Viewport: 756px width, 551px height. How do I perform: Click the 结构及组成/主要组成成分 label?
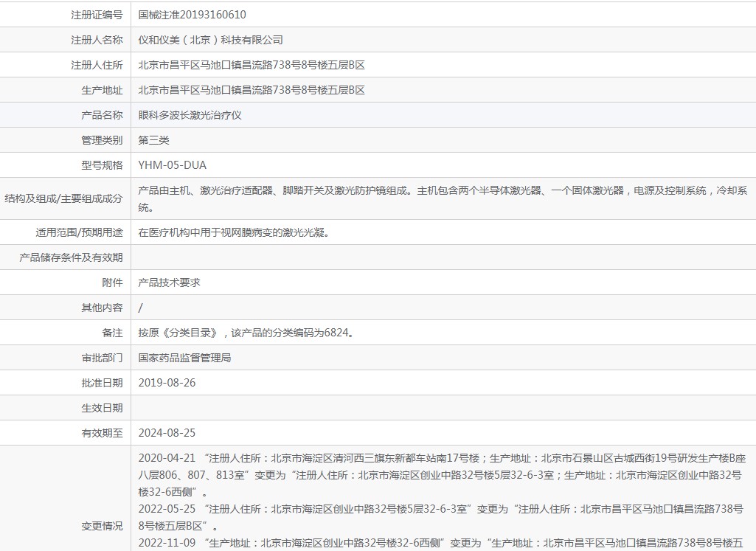pos(63,198)
